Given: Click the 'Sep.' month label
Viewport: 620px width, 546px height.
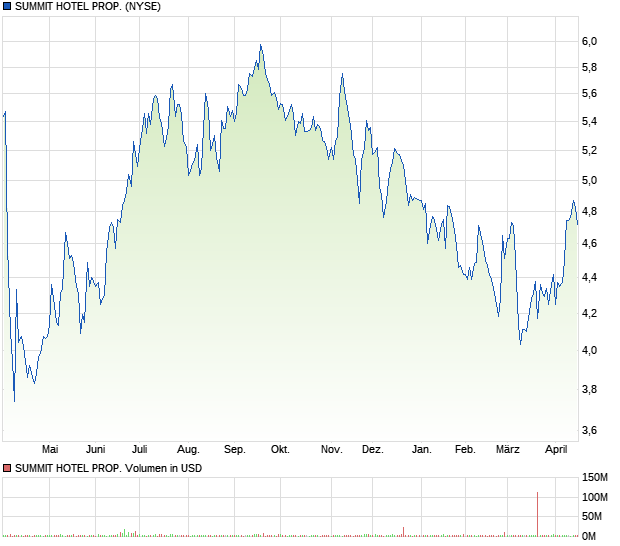Looking at the screenshot, I should [x=235, y=449].
